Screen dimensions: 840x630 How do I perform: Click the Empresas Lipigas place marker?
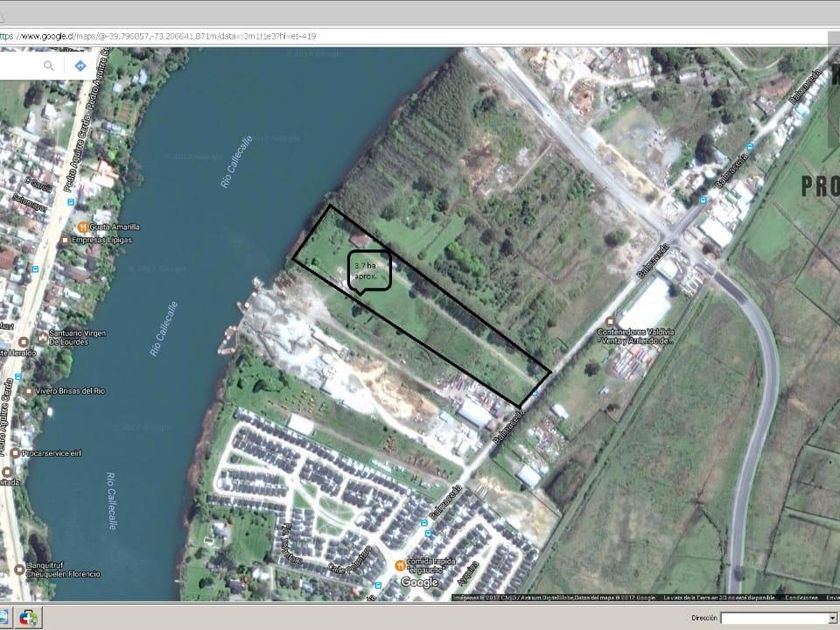[x=65, y=240]
